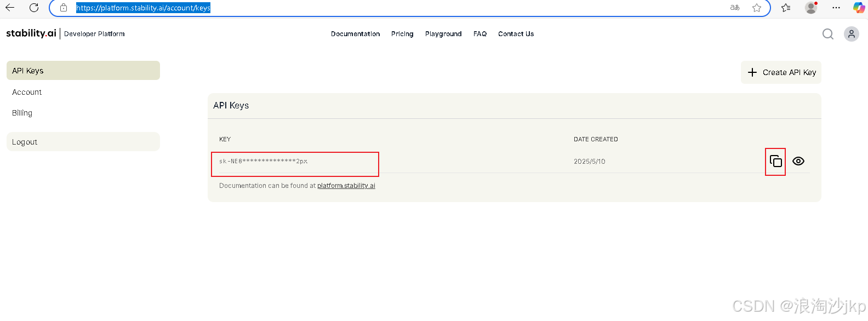Open the translate page icon
This screenshot has height=321, width=868.
735,8
